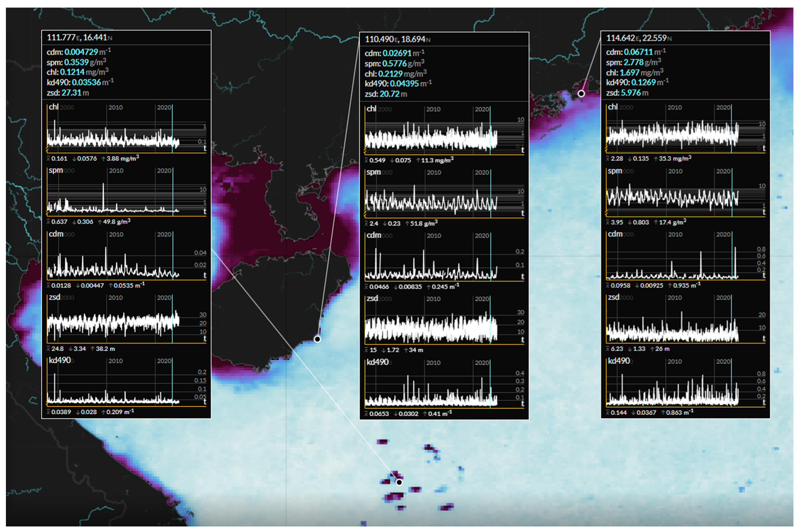801x532 pixels.
Task: Select the 111.777E, 16.441N coordinate header
Action: (x=80, y=37)
